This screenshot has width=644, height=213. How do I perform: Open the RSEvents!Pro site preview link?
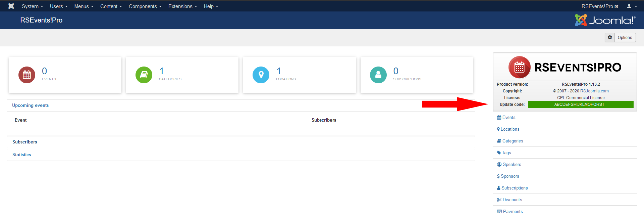[600, 6]
